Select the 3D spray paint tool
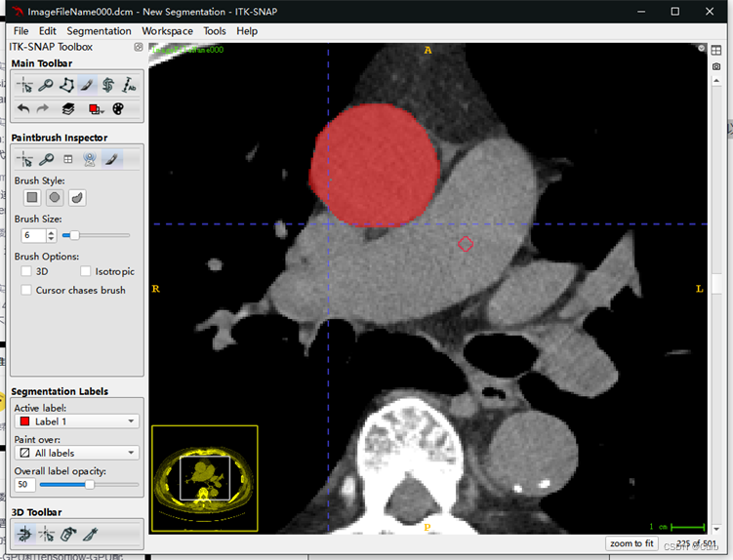Screen dimensions: 733x560 point(68,534)
